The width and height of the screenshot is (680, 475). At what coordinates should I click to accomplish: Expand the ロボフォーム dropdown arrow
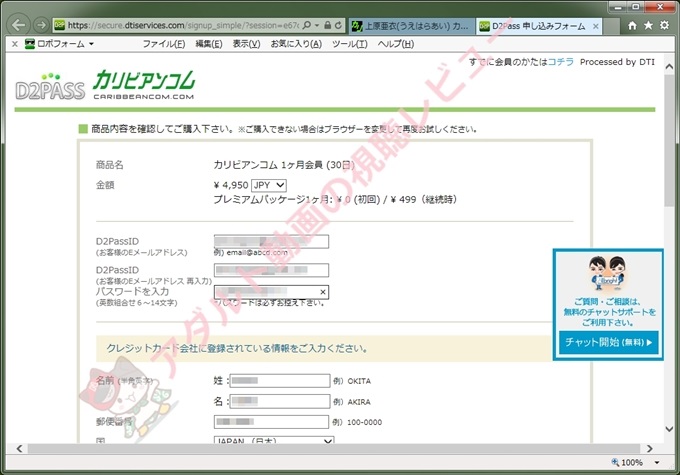point(92,44)
